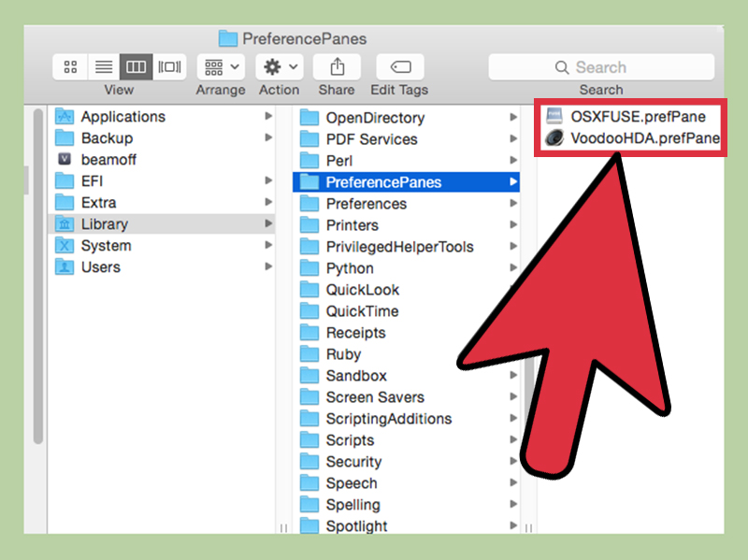Switch to Cover Flow view

pos(169,66)
